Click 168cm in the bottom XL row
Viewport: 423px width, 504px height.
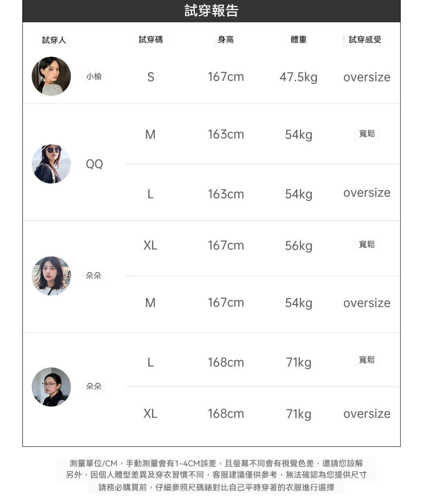pos(226,414)
